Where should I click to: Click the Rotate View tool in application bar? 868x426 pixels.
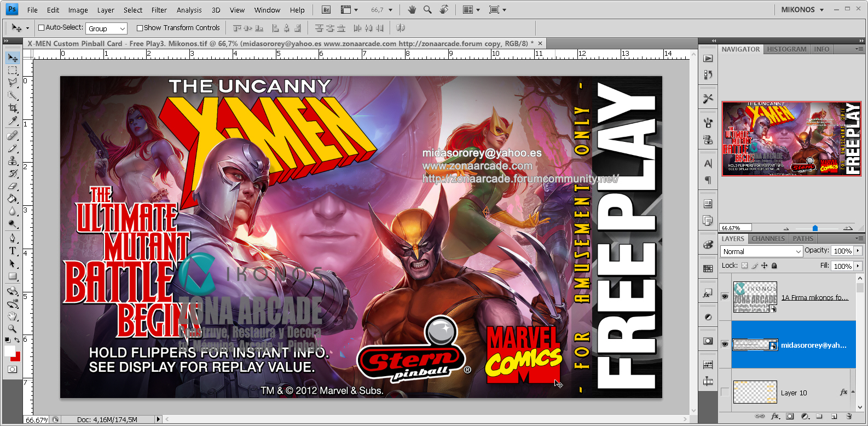point(444,10)
